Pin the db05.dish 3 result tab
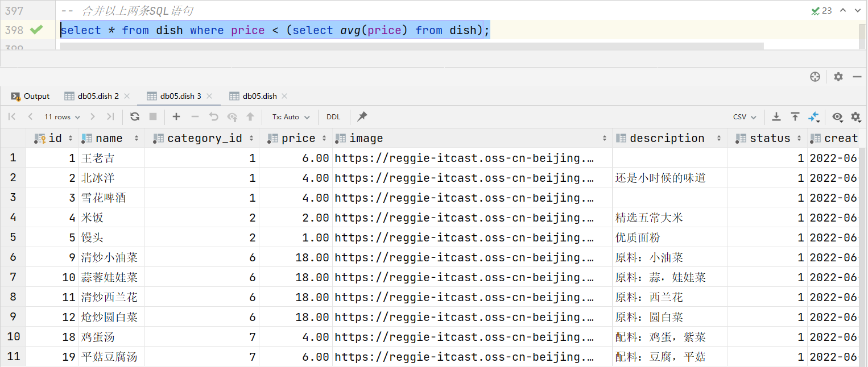 point(362,116)
